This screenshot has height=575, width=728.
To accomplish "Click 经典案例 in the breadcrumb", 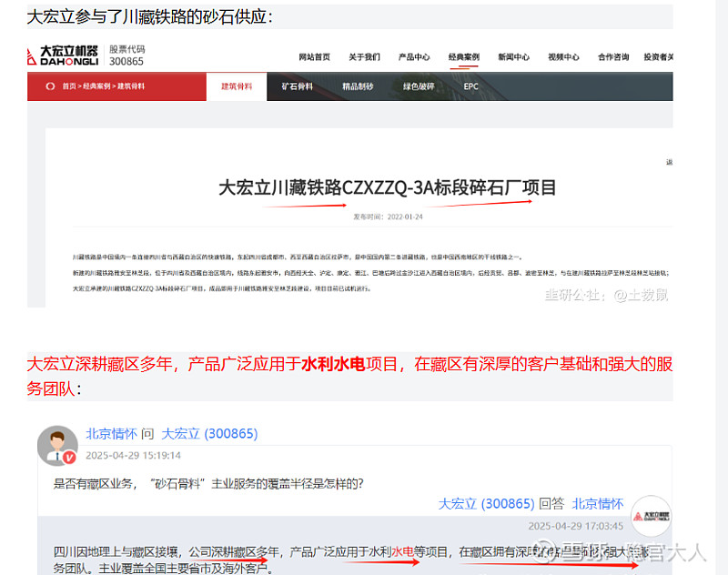I will (96, 86).
